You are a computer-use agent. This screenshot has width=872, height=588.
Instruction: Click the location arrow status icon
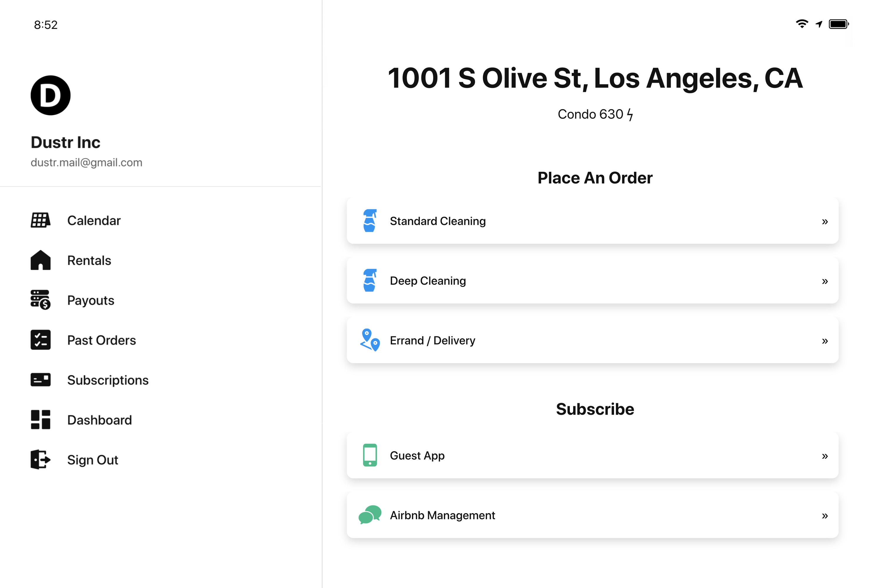(819, 24)
